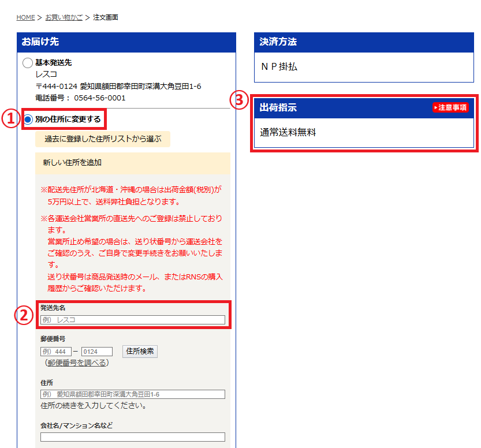
Task: Click the red circled number 2 marker
Action: (24, 316)
